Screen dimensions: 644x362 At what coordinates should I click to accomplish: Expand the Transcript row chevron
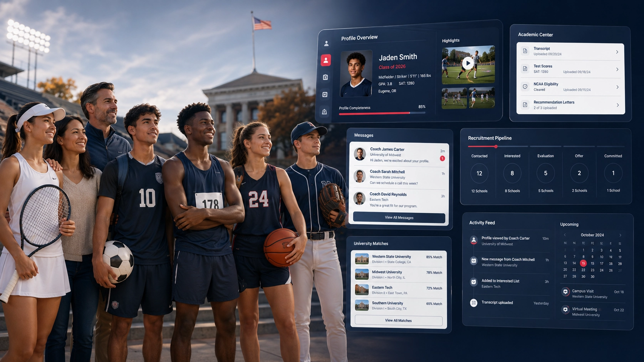[617, 52]
